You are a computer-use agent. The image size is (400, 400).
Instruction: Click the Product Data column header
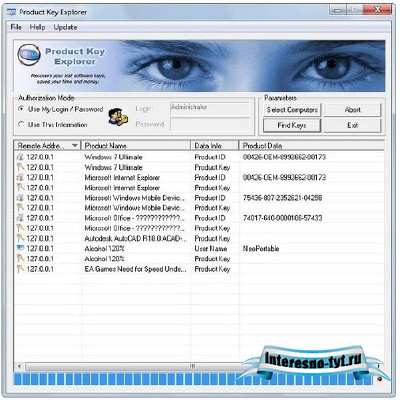(x=312, y=146)
